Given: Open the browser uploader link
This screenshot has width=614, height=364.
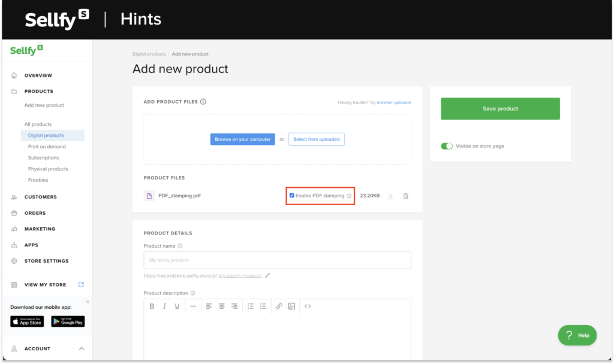Looking at the screenshot, I should pos(394,103).
